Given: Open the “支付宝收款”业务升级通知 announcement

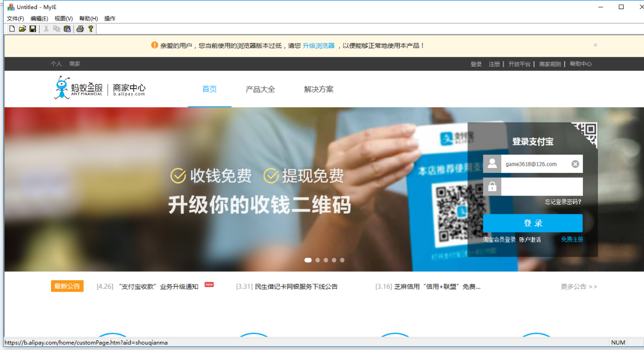Looking at the screenshot, I should (x=158, y=287).
